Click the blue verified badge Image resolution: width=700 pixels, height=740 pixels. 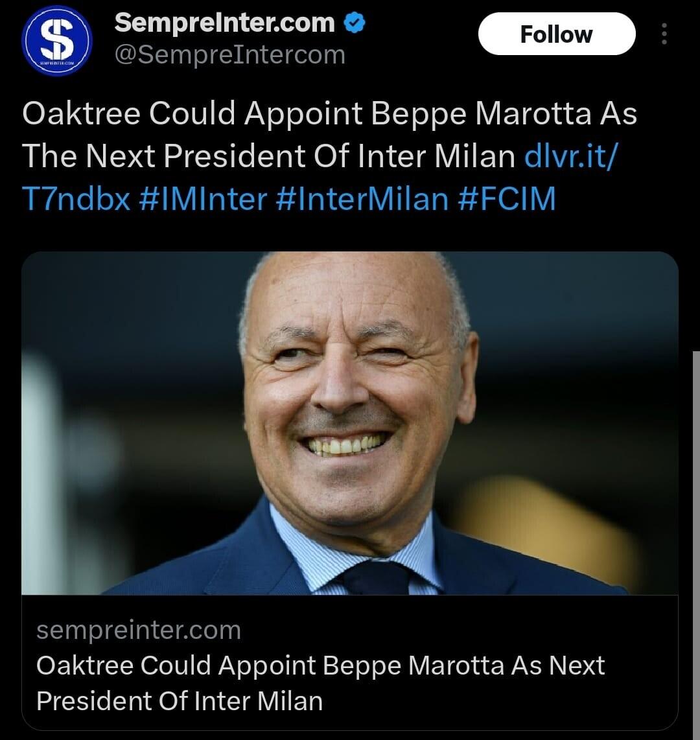coord(354,24)
